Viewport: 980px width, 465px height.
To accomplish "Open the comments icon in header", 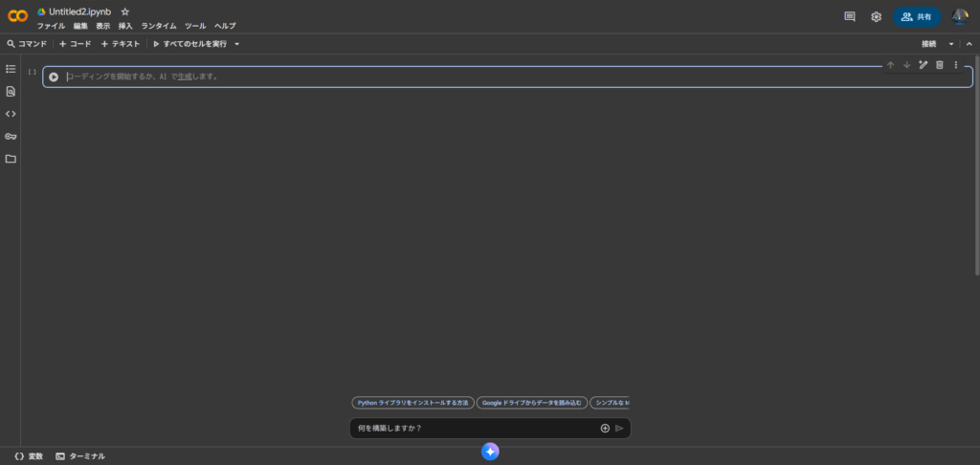I will (849, 16).
